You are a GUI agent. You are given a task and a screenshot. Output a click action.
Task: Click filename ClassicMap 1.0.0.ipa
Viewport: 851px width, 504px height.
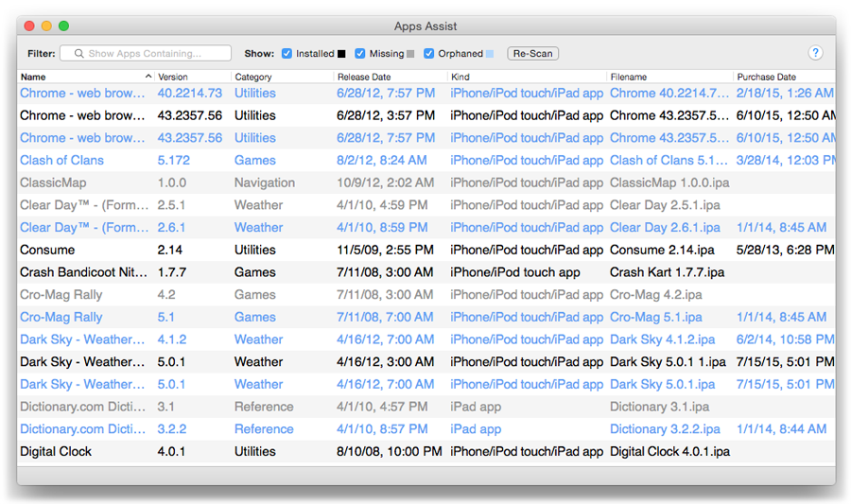pyautogui.click(x=669, y=182)
